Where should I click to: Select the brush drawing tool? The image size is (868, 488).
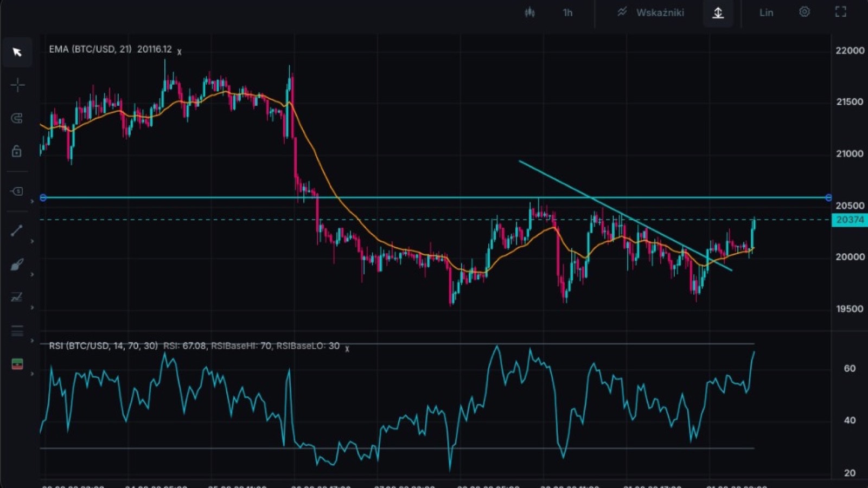pos(17,265)
